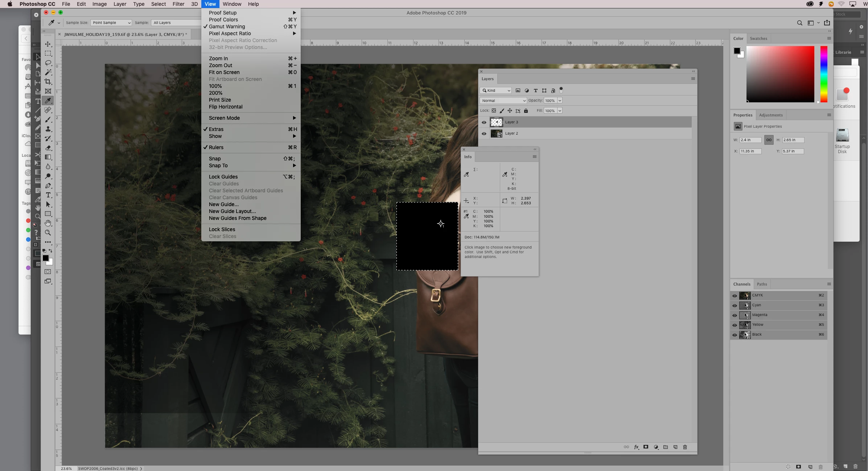Expand the Opacity value dropdown arrow

(560, 101)
